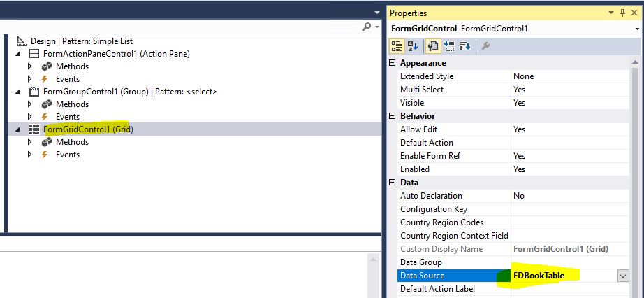Open the Data Source dropdown arrow
This screenshot has height=298, width=644.
(x=622, y=276)
